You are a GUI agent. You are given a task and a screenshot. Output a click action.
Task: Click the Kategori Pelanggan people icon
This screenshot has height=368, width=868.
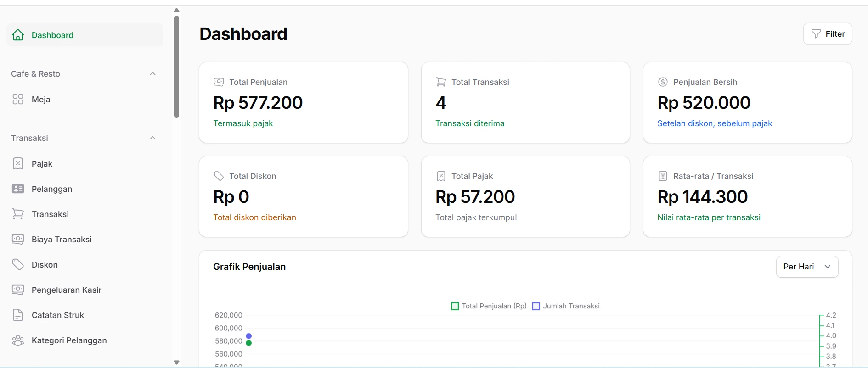18,340
